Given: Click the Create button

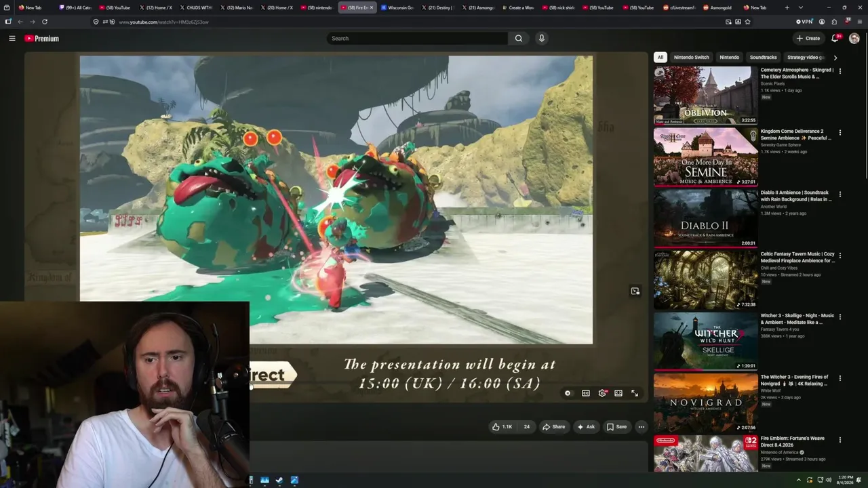Looking at the screenshot, I should pos(808,39).
